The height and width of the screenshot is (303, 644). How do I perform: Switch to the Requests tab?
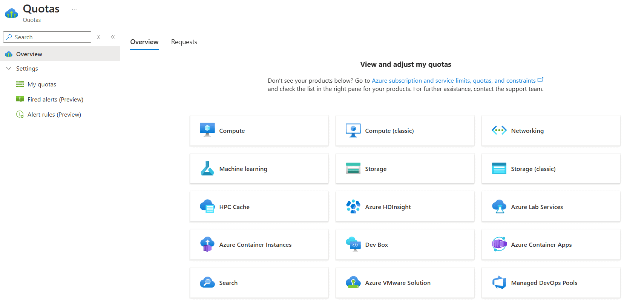click(x=184, y=42)
